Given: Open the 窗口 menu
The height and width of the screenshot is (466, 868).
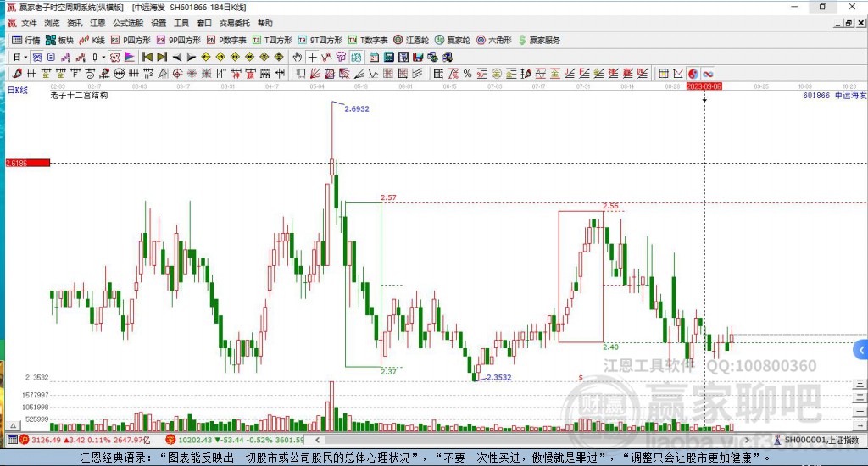Looking at the screenshot, I should (x=204, y=23).
